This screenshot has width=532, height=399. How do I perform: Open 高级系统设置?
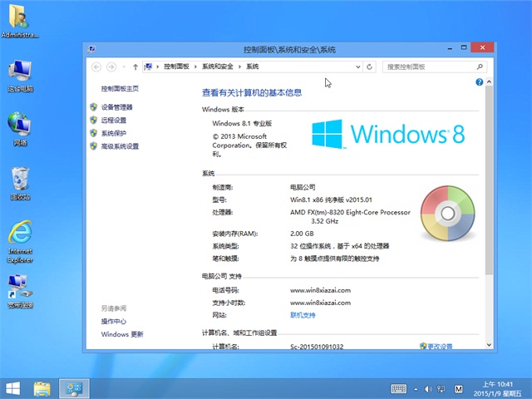click(x=120, y=146)
